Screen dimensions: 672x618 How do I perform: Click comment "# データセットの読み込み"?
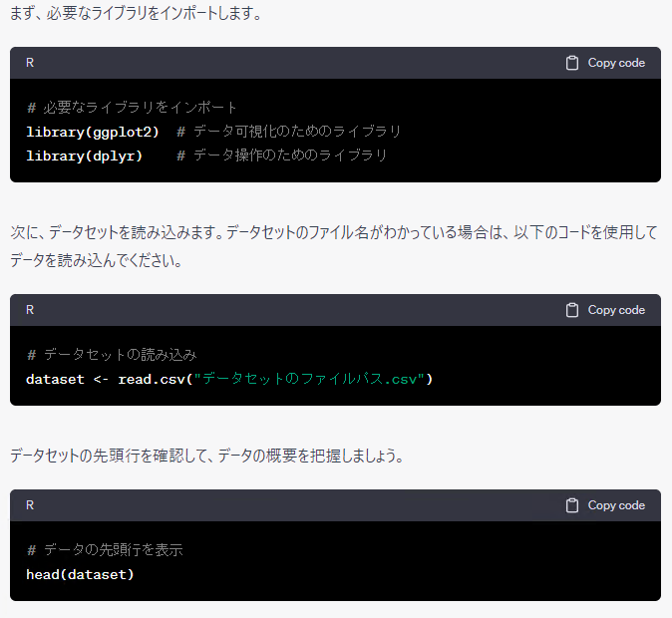point(112,355)
